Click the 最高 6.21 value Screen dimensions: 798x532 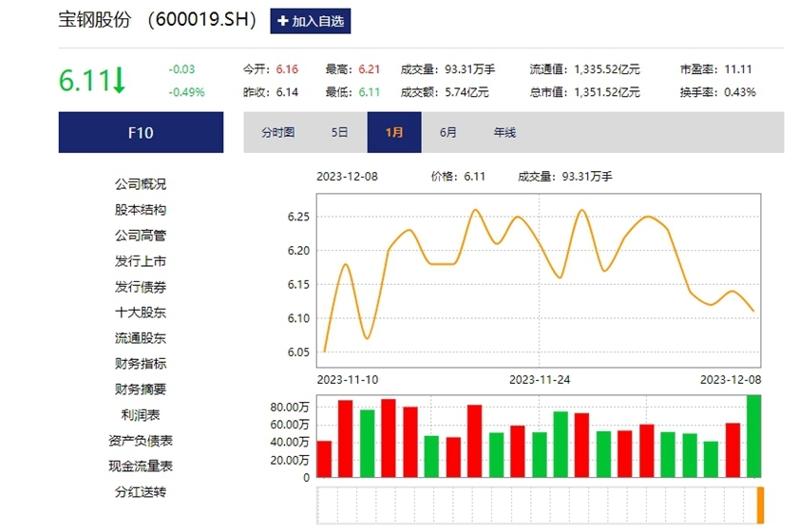(x=369, y=69)
